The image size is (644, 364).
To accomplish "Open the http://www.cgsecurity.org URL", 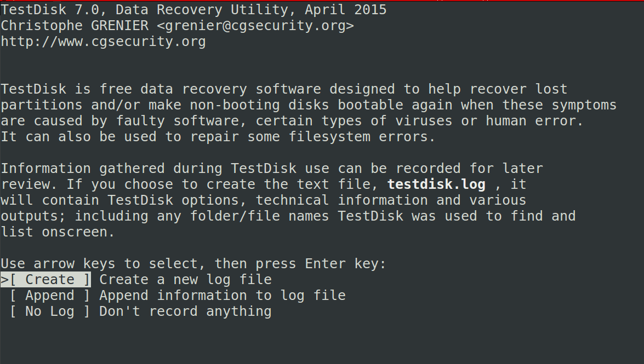I will pyautogui.click(x=103, y=42).
